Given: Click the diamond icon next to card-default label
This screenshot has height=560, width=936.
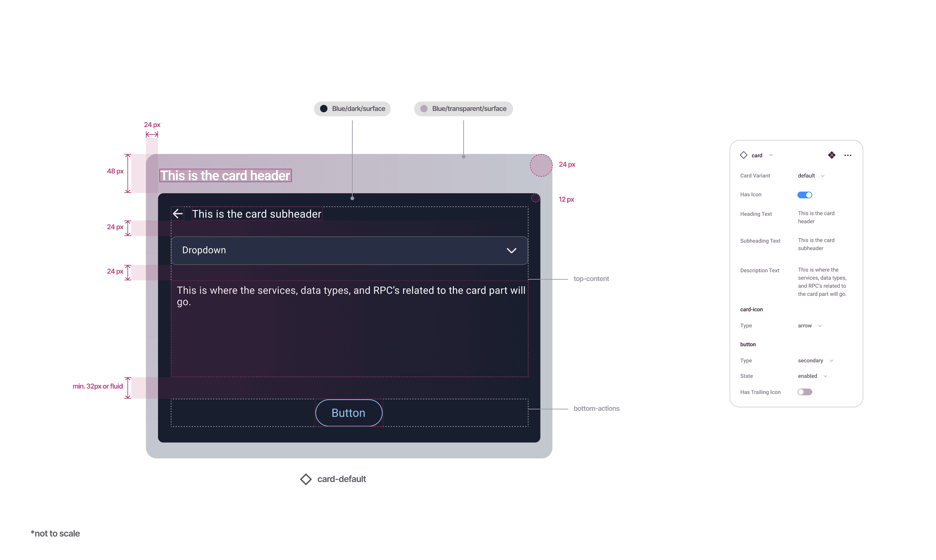Looking at the screenshot, I should 306,479.
